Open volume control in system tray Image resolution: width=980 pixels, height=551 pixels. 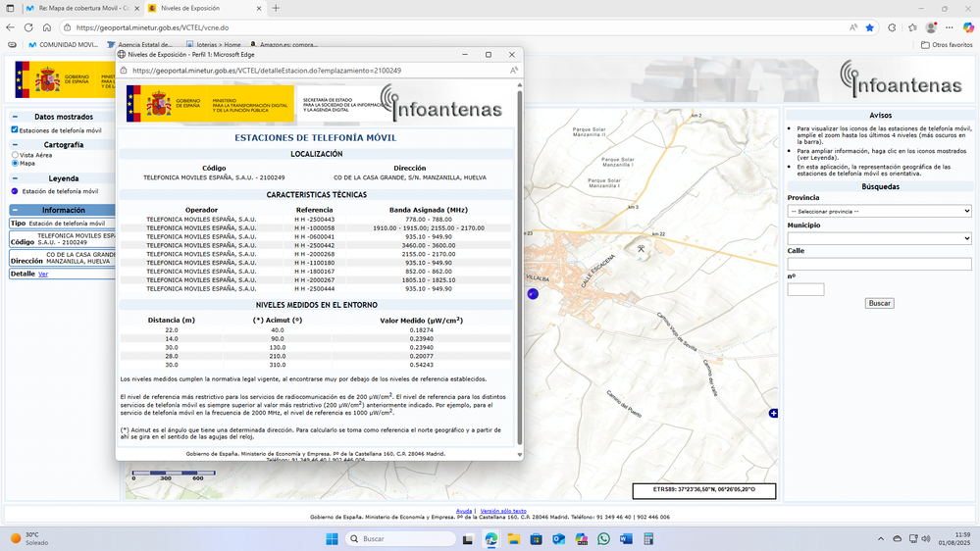pyautogui.click(x=926, y=538)
